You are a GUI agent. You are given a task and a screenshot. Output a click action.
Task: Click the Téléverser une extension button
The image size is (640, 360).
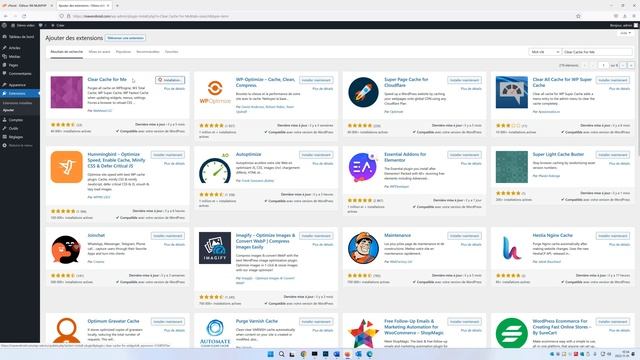click(x=125, y=38)
